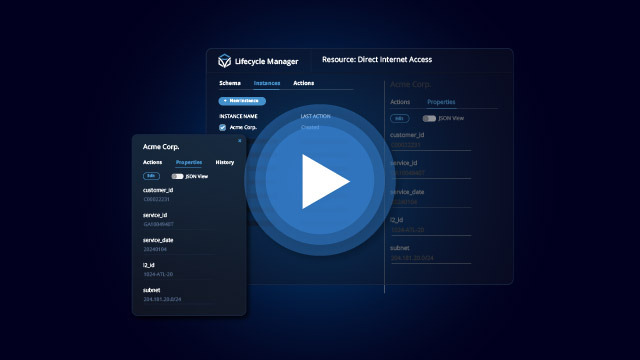Open Actions tab in right details pane
Viewport: 640px width, 360px height.
(400, 102)
